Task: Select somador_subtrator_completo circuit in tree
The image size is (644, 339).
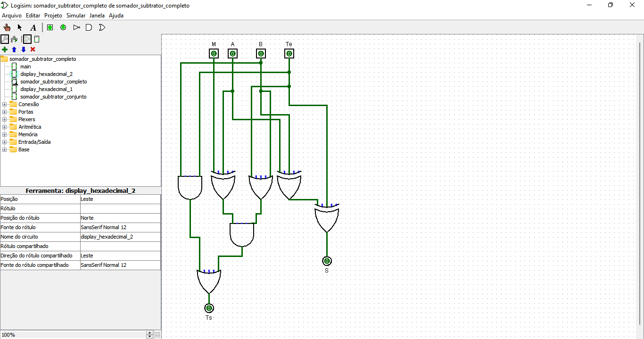Action: pyautogui.click(x=53, y=82)
